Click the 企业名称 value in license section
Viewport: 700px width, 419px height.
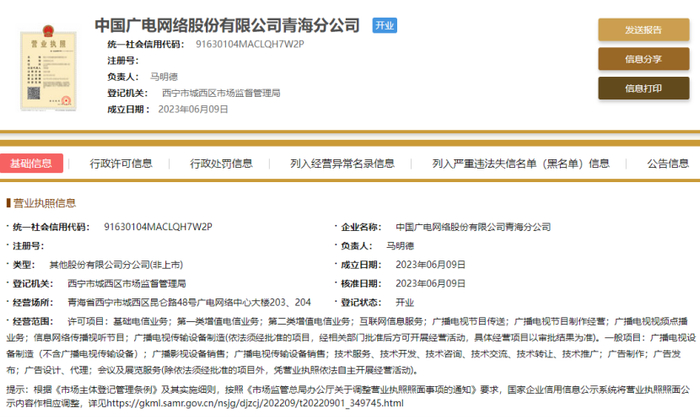point(473,227)
